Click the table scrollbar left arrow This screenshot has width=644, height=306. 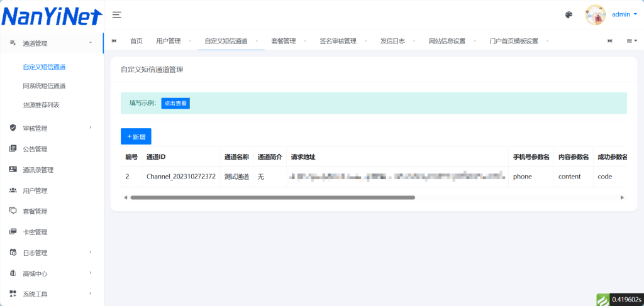(125, 197)
